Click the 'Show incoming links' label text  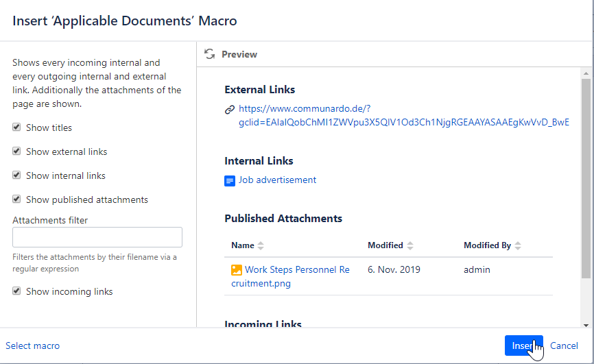[x=69, y=291]
